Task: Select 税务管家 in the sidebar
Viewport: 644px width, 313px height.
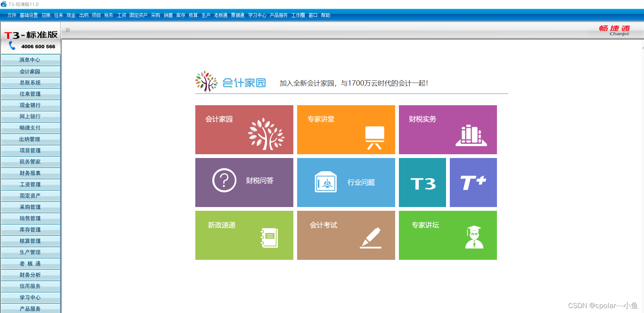Action: click(x=31, y=162)
